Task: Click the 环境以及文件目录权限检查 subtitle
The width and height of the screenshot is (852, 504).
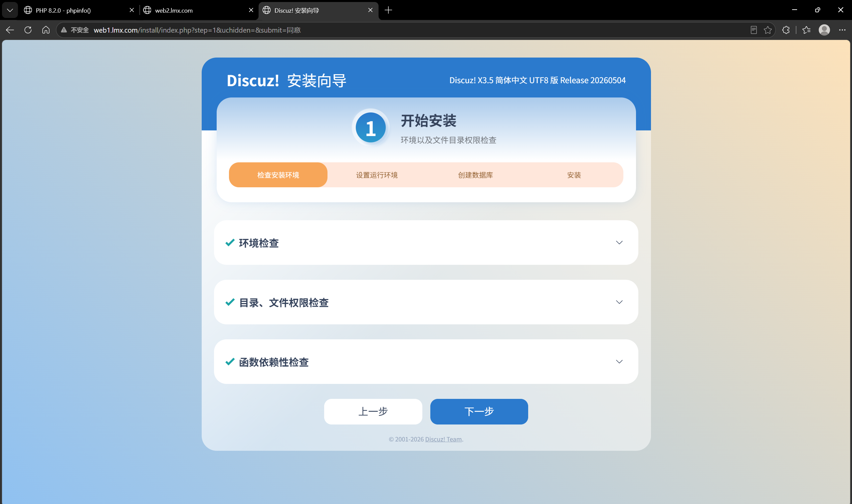Action: [x=448, y=140]
